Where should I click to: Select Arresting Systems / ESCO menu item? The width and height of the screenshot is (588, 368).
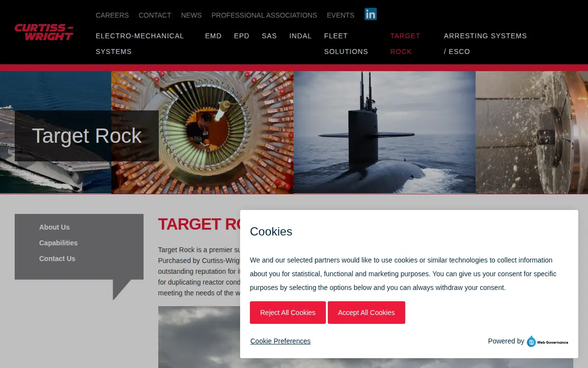[x=485, y=44]
